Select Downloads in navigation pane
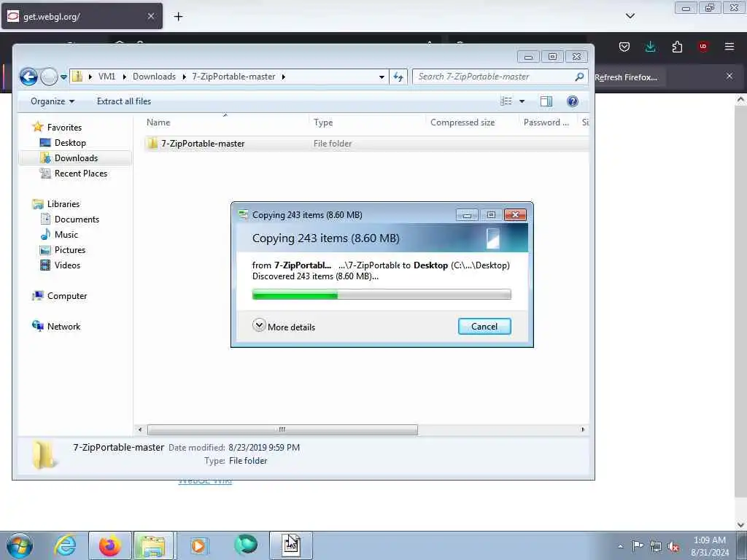The height and width of the screenshot is (560, 747). tap(76, 158)
